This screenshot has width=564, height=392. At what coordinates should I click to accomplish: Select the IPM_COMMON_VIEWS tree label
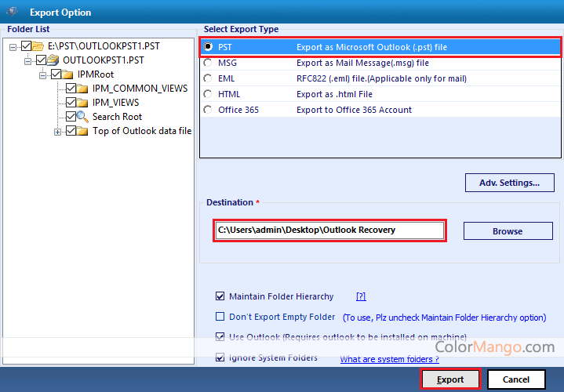click(x=140, y=89)
